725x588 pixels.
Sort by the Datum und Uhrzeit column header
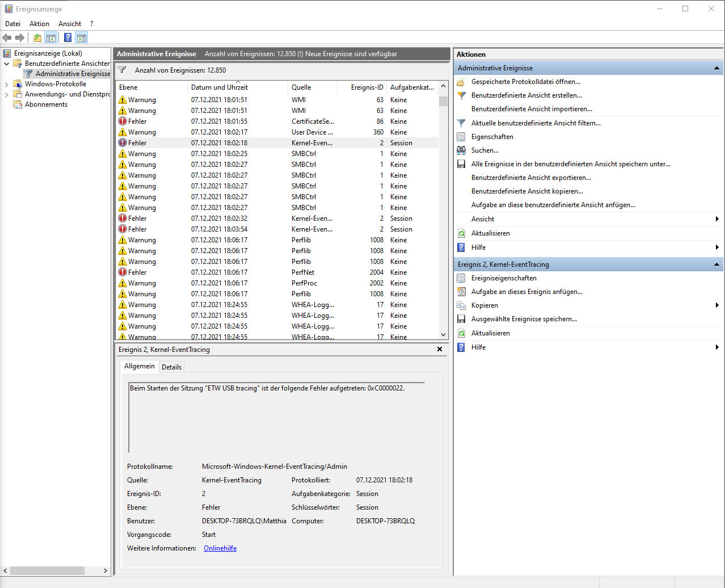point(238,87)
